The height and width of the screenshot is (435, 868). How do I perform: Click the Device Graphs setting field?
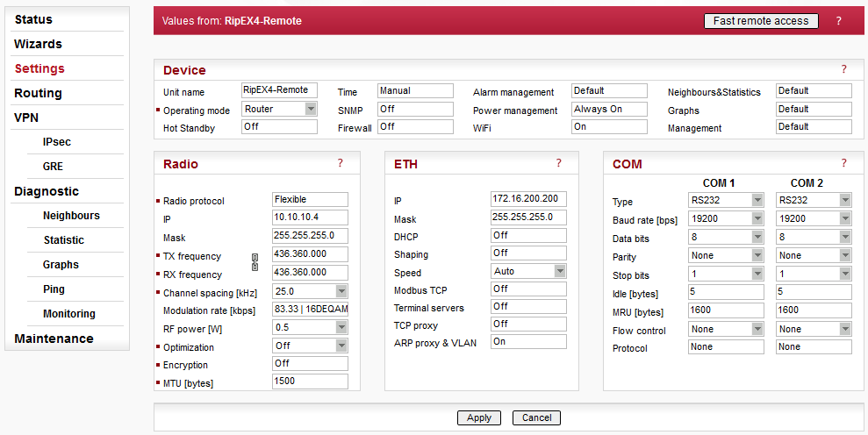[814, 109]
